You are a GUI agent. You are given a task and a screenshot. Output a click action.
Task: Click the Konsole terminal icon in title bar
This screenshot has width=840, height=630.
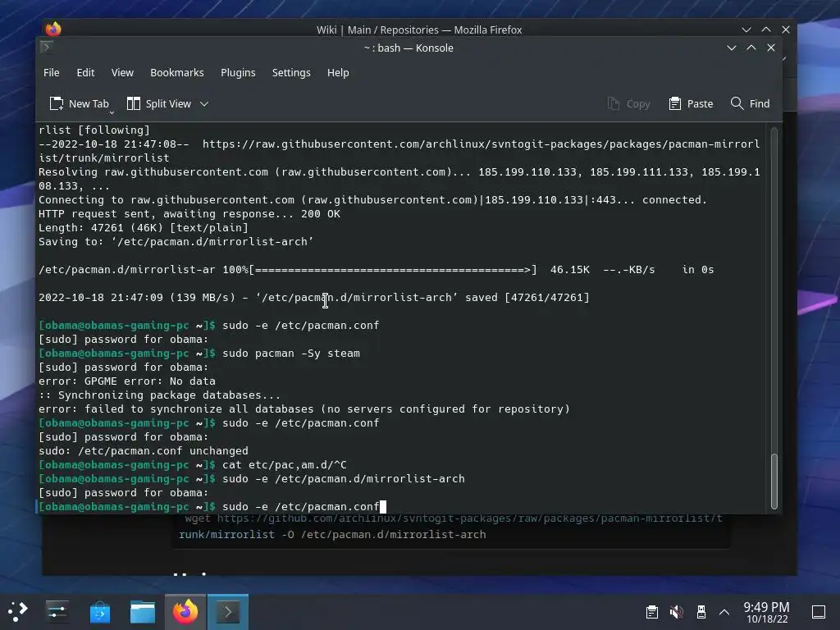point(47,47)
